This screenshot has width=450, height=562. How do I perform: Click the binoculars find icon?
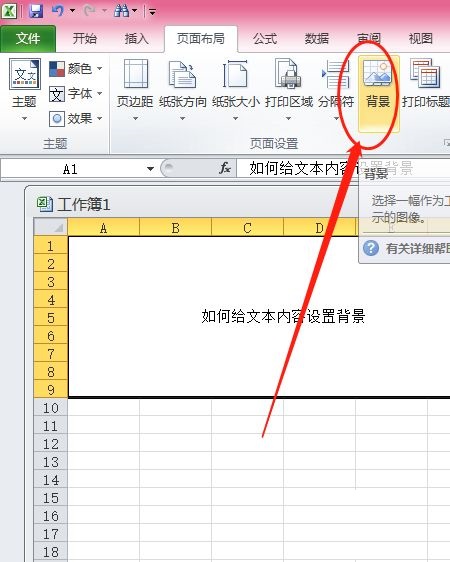click(121, 11)
